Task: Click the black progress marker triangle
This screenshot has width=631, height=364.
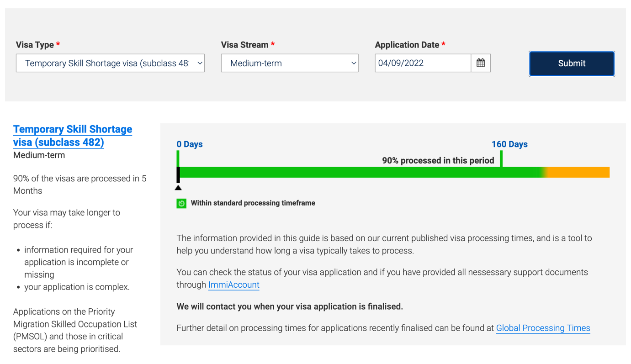Action: (178, 186)
